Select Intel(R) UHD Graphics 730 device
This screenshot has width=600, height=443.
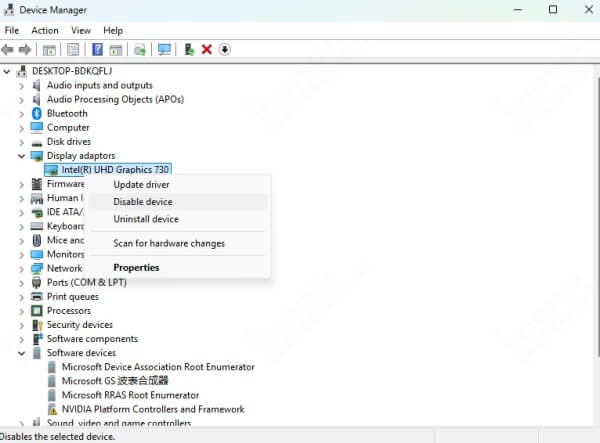click(x=108, y=169)
